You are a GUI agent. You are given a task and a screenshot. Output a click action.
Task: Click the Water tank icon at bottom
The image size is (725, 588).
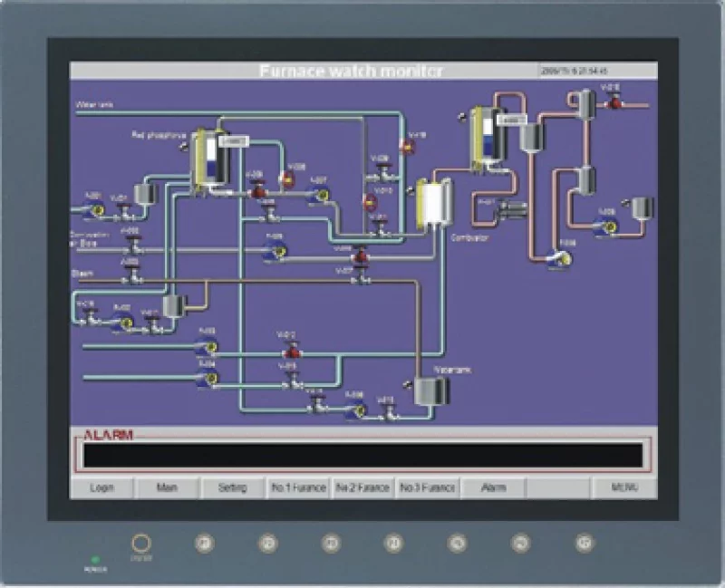(x=430, y=390)
